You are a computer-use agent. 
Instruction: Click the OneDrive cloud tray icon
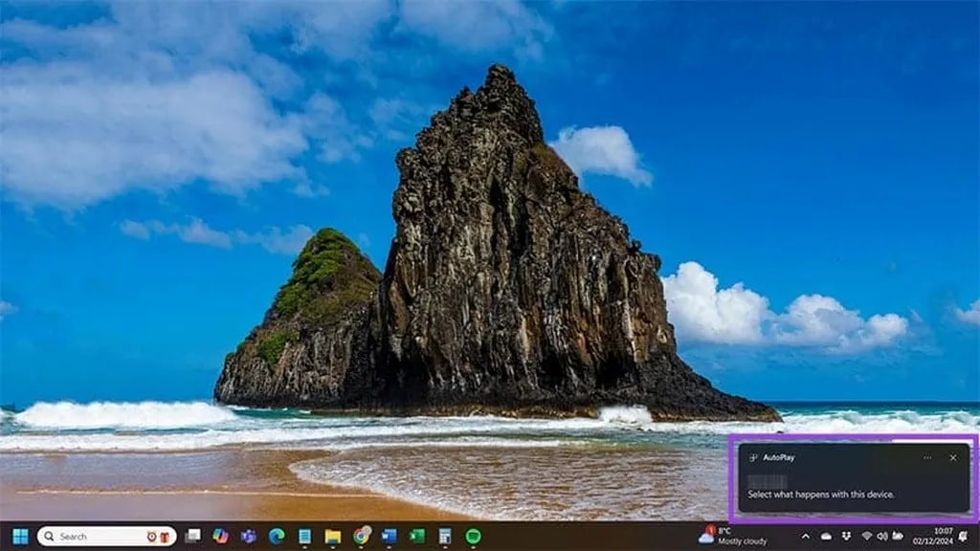pyautogui.click(x=826, y=537)
